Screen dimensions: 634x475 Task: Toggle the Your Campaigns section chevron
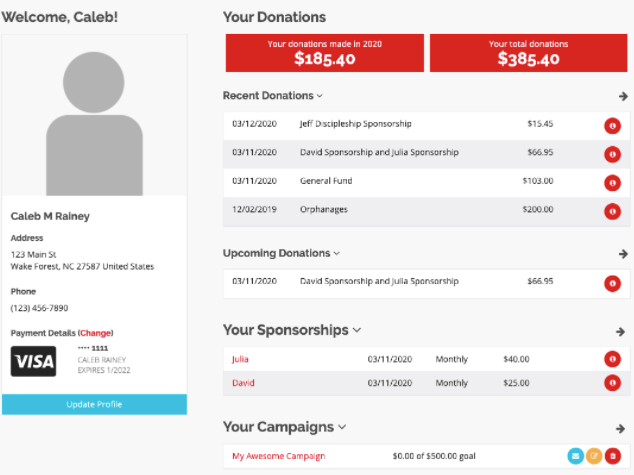coord(342,427)
